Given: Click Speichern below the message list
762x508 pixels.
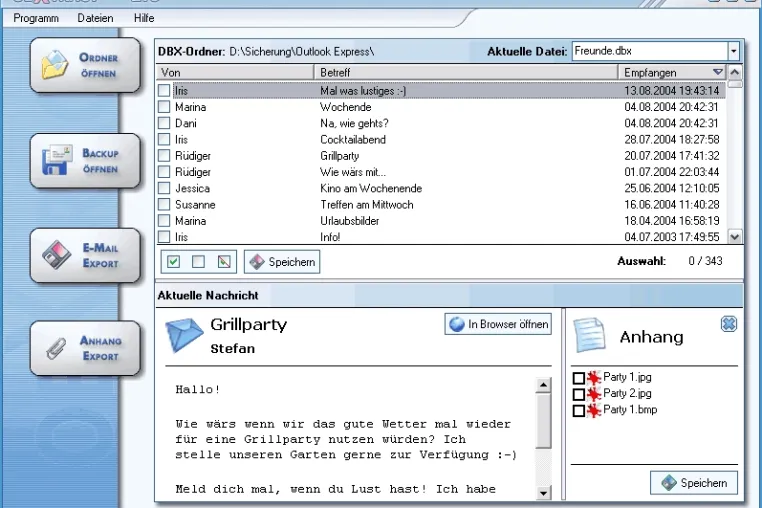Looking at the screenshot, I should click(282, 262).
